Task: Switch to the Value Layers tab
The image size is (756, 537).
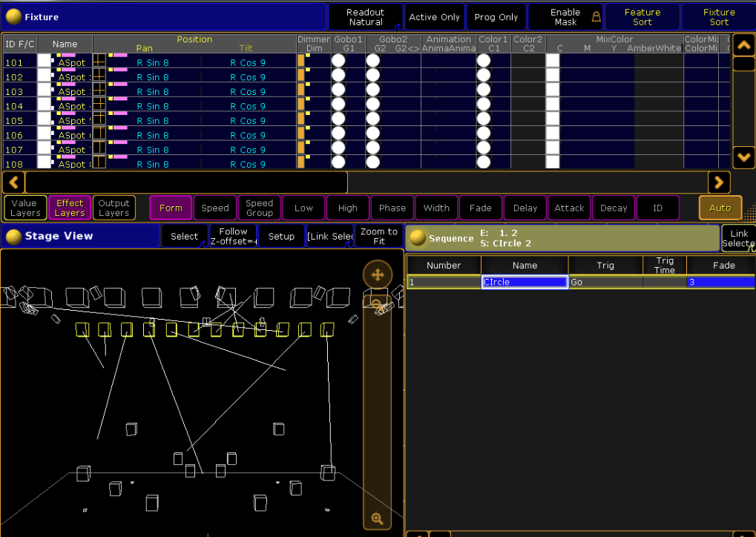Action: click(24, 208)
